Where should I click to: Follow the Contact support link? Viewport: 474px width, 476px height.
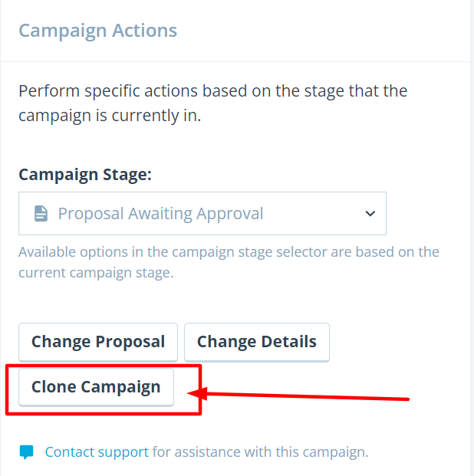coord(97,452)
